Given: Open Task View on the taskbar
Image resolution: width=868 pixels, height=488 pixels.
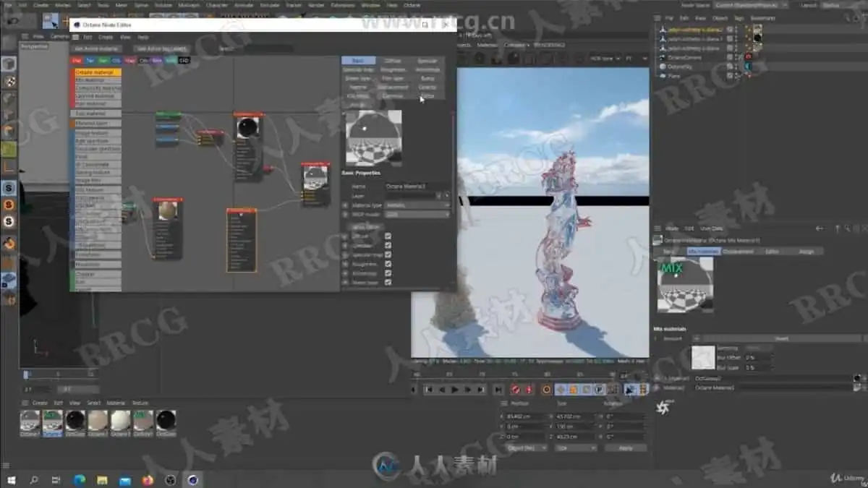Looking at the screenshot, I should pyautogui.click(x=56, y=479).
